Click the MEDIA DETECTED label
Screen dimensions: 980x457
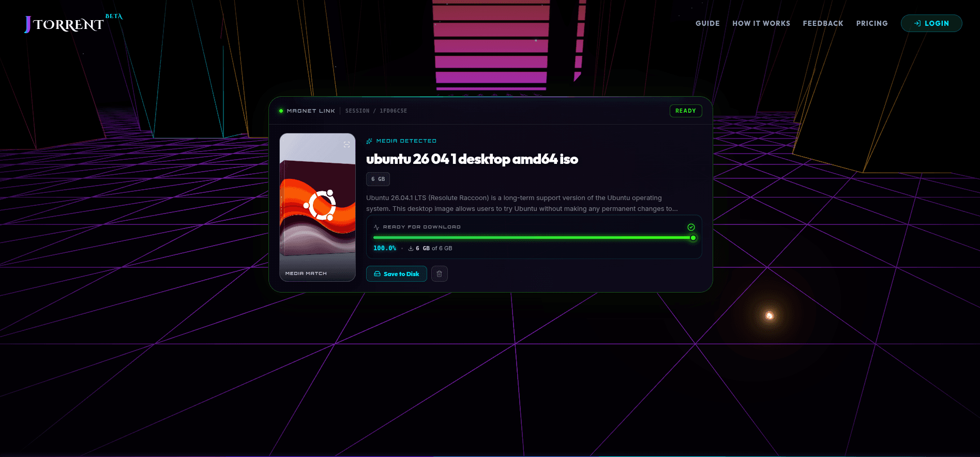(x=406, y=141)
